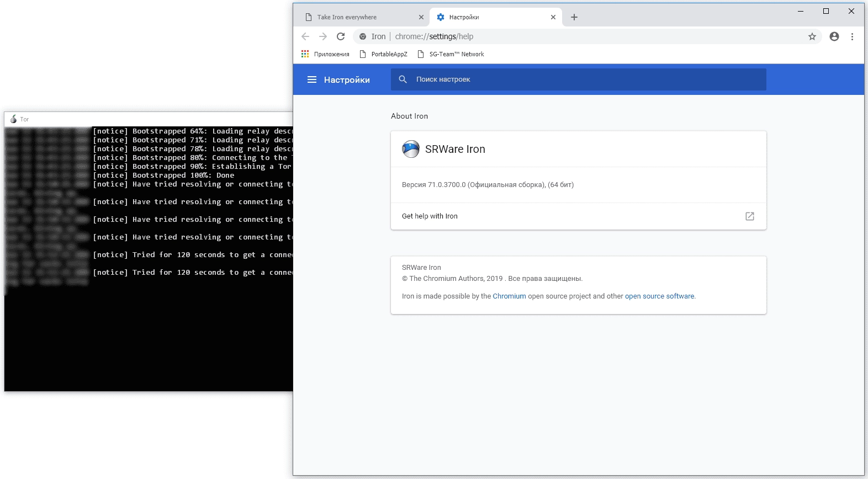Viewport: 868px width, 479px height.
Task: Click the Поиск настроек search field
Action: pyautogui.click(x=579, y=79)
